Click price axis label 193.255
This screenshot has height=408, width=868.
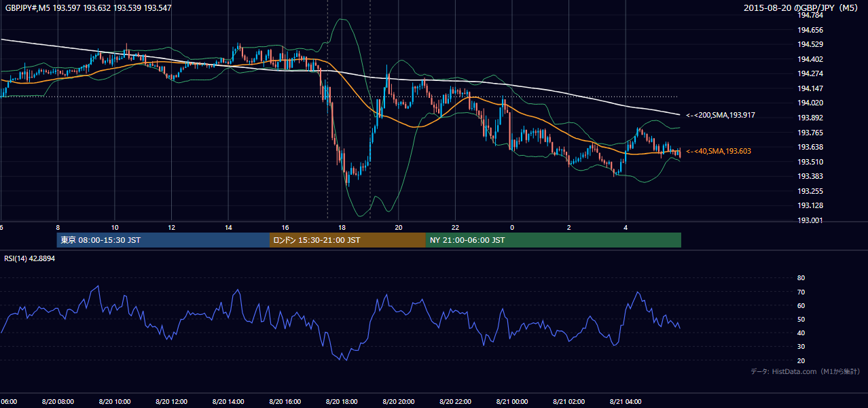(810, 191)
